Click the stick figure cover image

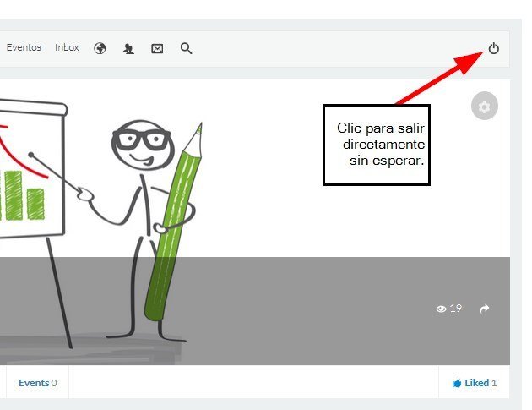254,222
